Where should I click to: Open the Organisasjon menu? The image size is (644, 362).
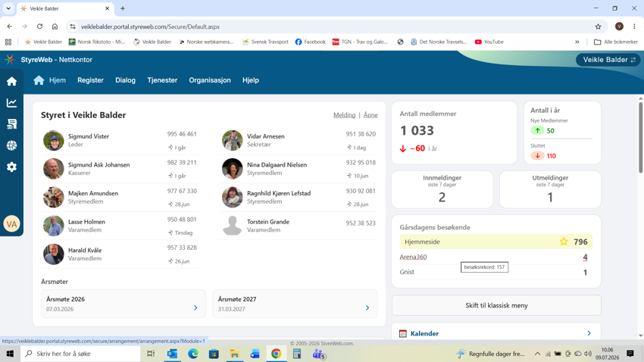(210, 80)
